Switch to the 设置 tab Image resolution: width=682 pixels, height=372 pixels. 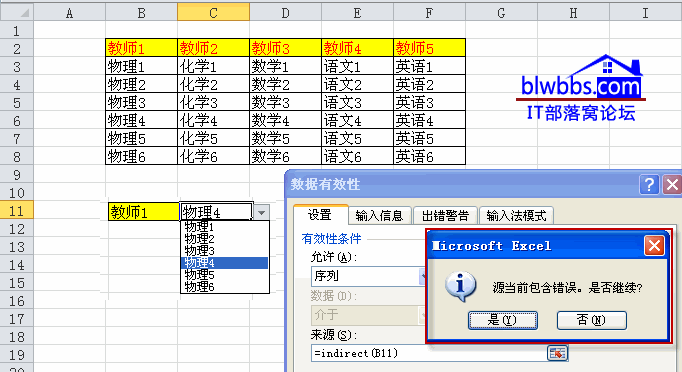tap(320, 215)
